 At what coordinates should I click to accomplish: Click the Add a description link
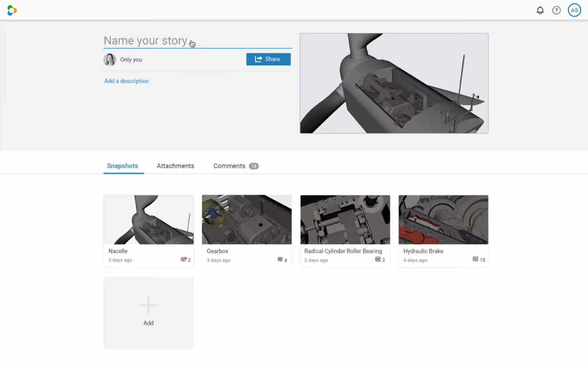tap(127, 81)
